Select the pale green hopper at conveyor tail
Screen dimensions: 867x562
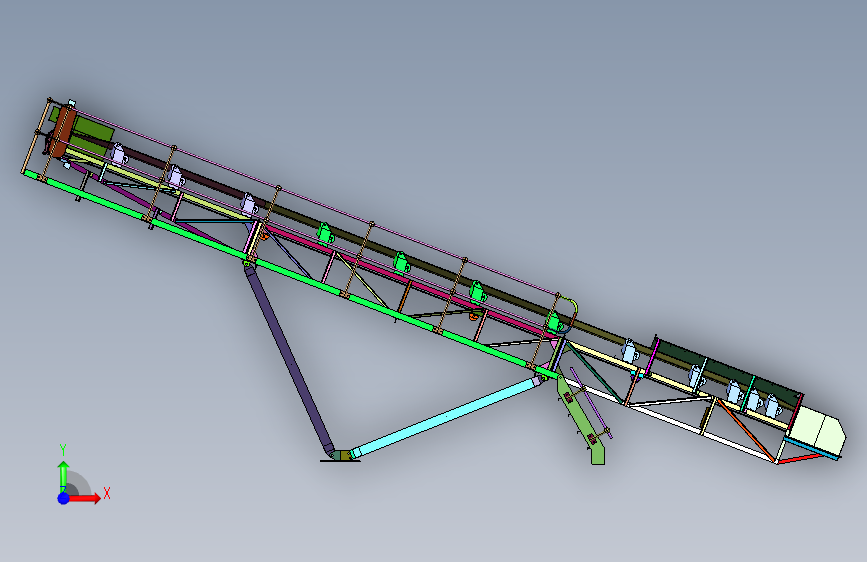pos(817,429)
